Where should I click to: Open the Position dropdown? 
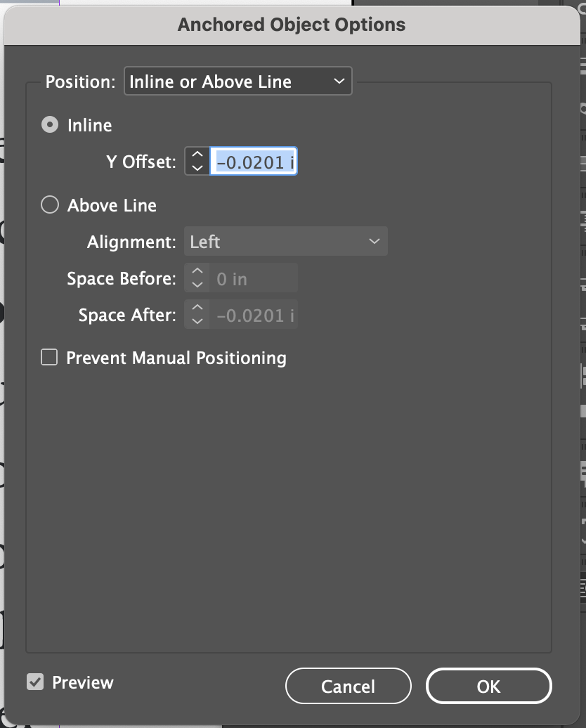237,81
